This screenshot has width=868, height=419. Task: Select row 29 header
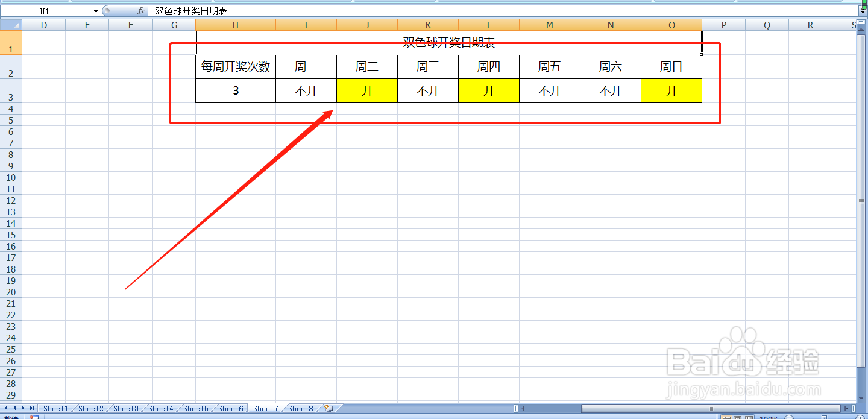pyautogui.click(x=11, y=395)
